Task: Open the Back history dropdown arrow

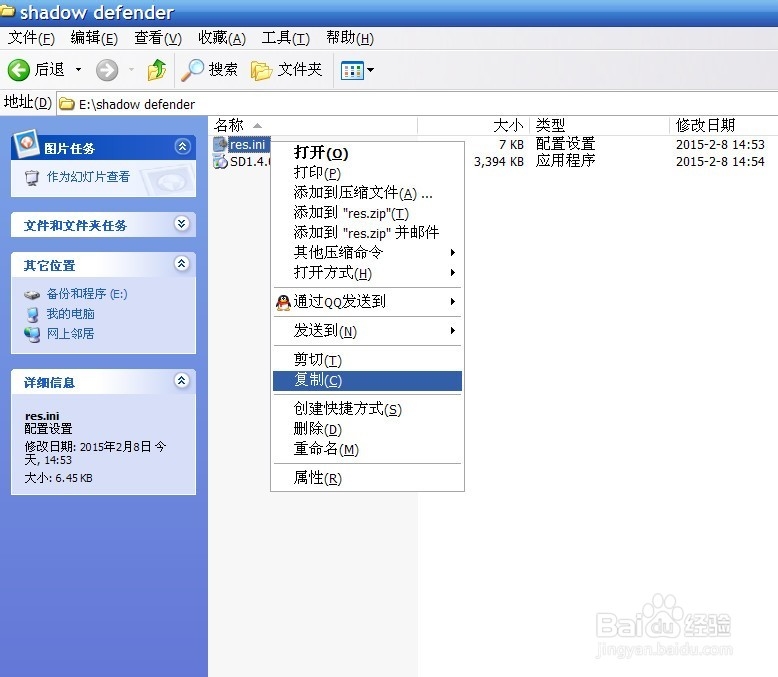Action: click(x=78, y=69)
